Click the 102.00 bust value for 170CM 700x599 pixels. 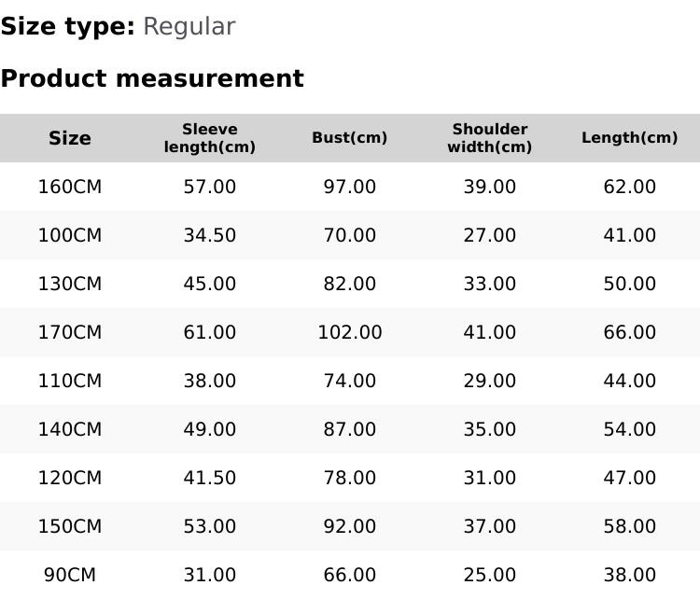350,332
